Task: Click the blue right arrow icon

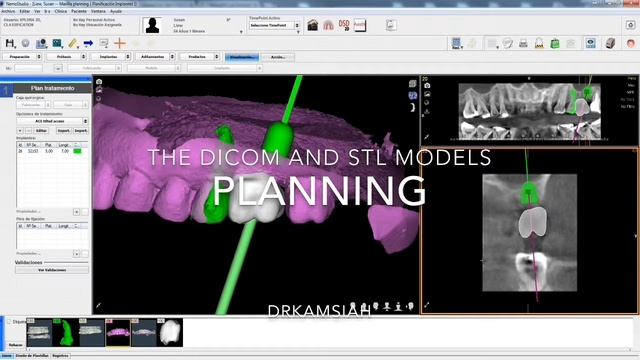Action: point(88,43)
